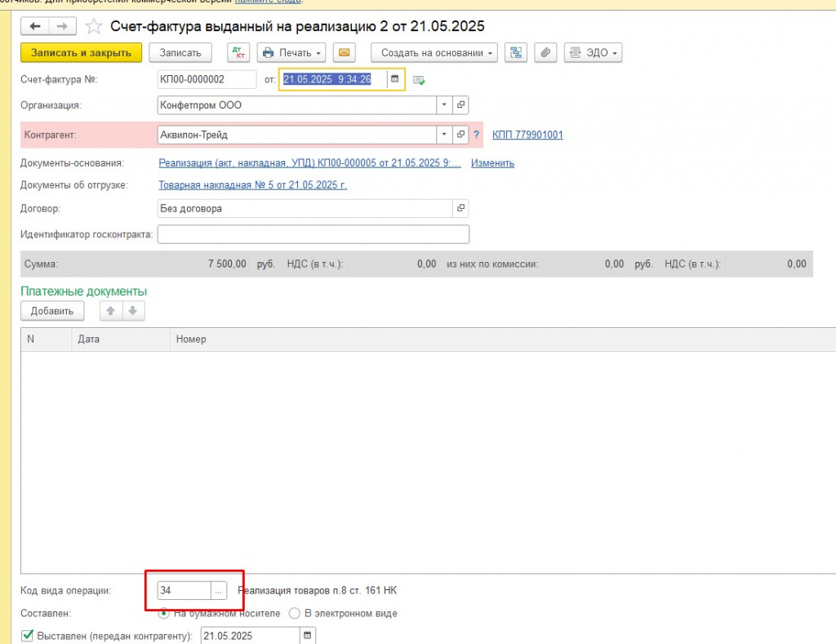Click the blue question mark by Контрагент

477,135
